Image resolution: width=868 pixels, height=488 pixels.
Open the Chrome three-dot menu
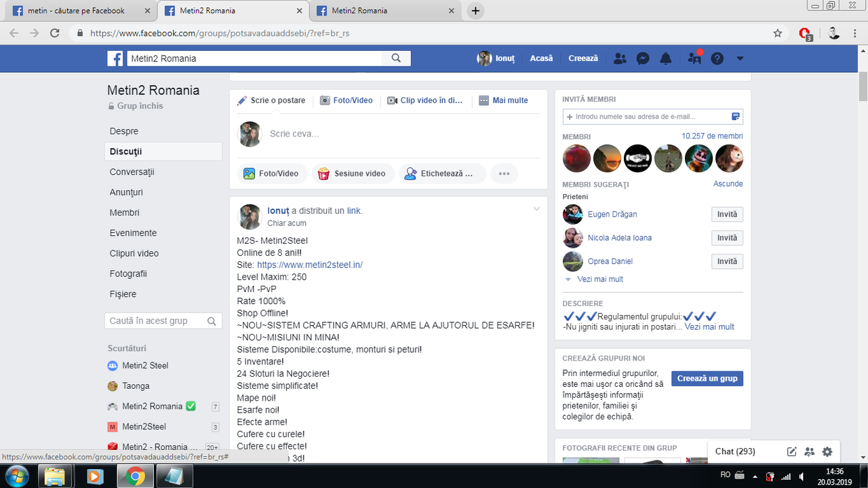(x=856, y=33)
